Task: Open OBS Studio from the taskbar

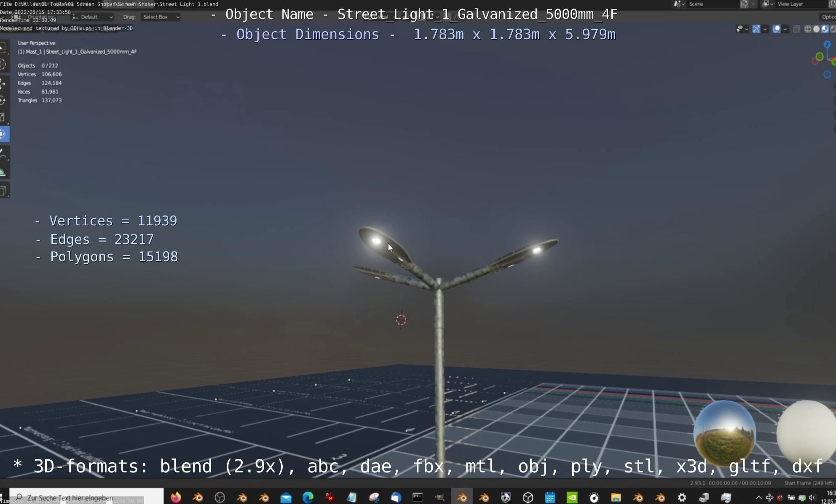Action: pos(220,498)
